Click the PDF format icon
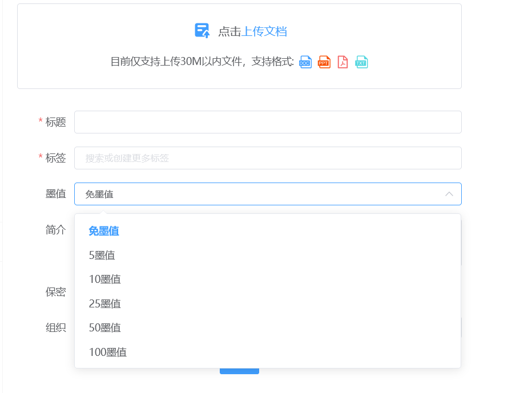 point(342,62)
